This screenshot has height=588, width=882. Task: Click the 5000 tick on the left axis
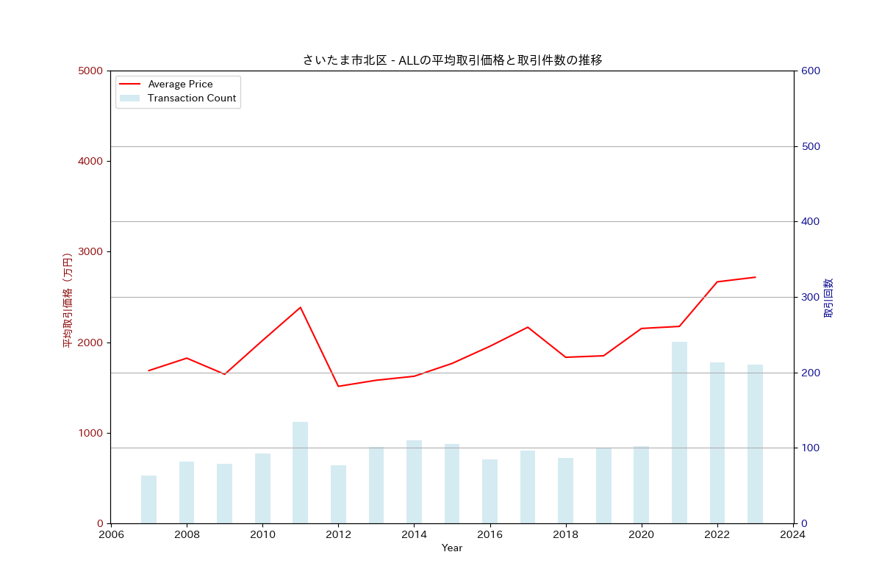click(90, 71)
